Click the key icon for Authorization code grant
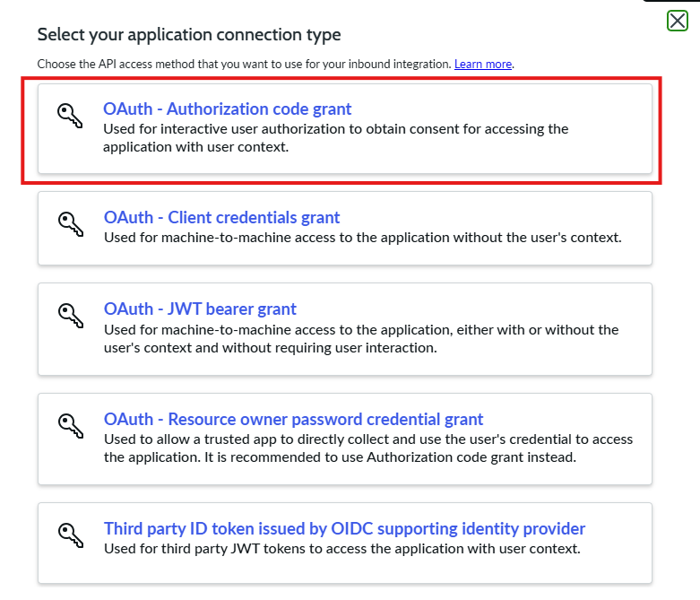The width and height of the screenshot is (700, 600). pos(70,116)
